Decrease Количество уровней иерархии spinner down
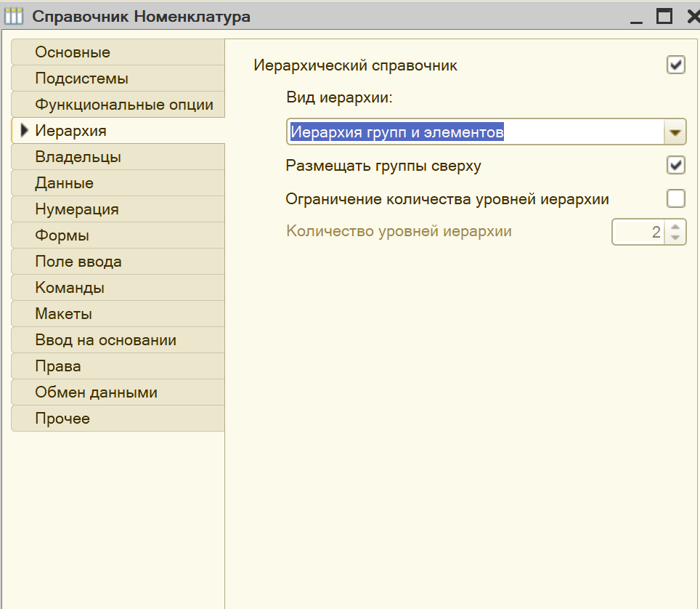Screen dimensions: 700x609 [x=675, y=237]
